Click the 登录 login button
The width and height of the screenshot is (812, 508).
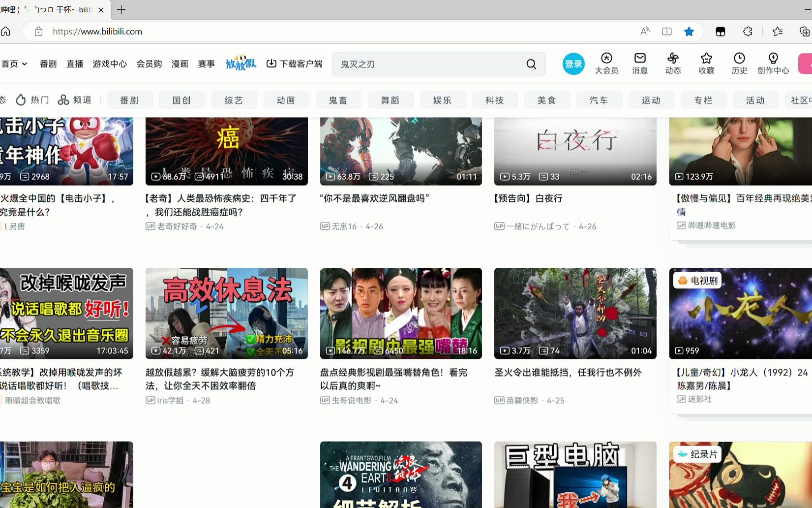tap(573, 64)
